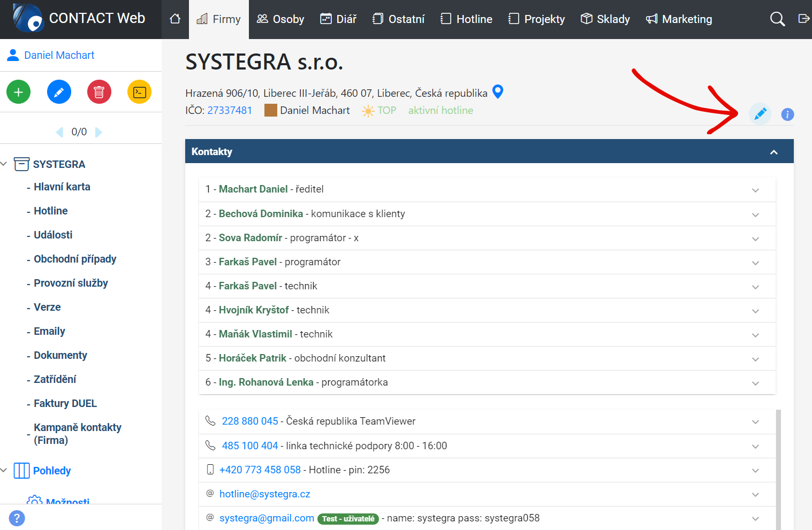Open the Daniel Machart user link
The image size is (812, 530).
pos(59,55)
